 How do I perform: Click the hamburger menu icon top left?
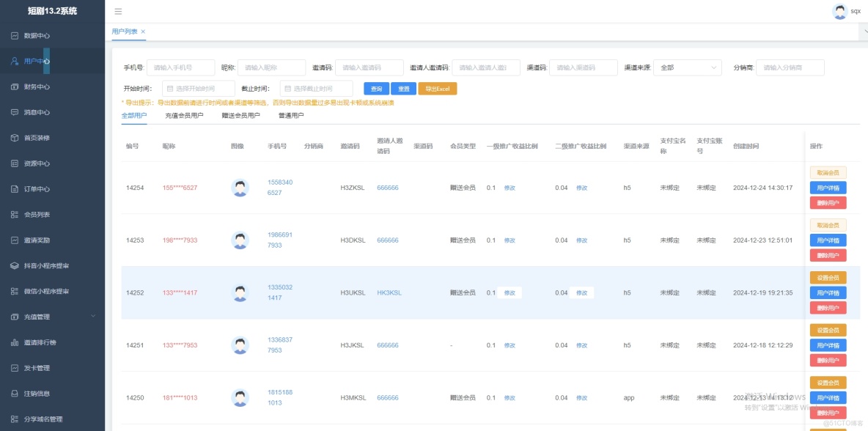[x=117, y=11]
